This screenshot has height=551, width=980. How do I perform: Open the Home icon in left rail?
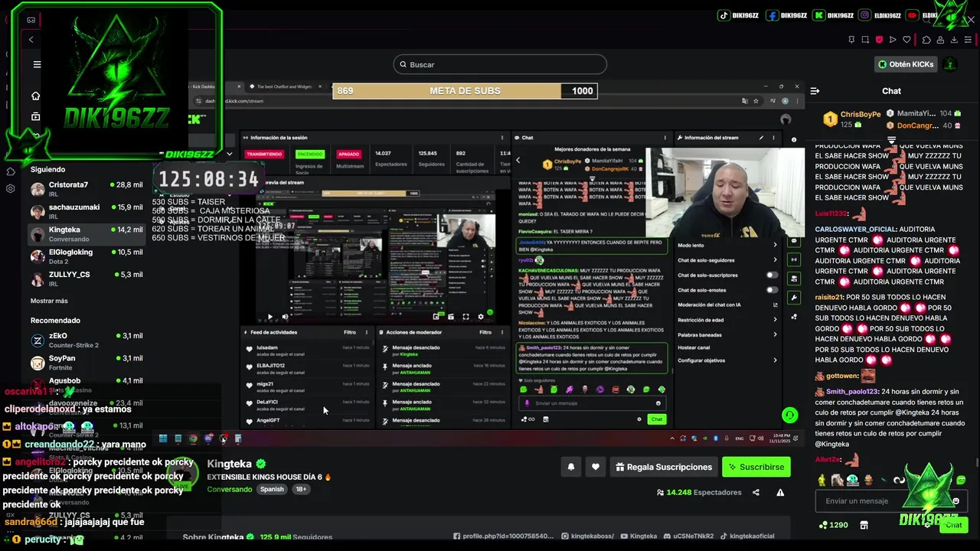pyautogui.click(x=35, y=96)
